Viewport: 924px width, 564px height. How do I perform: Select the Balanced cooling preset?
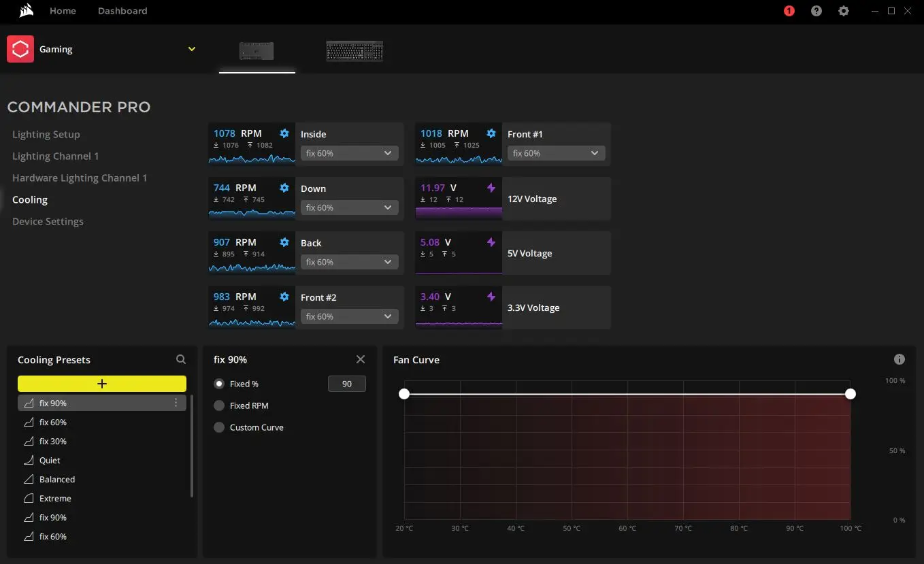pyautogui.click(x=102, y=480)
